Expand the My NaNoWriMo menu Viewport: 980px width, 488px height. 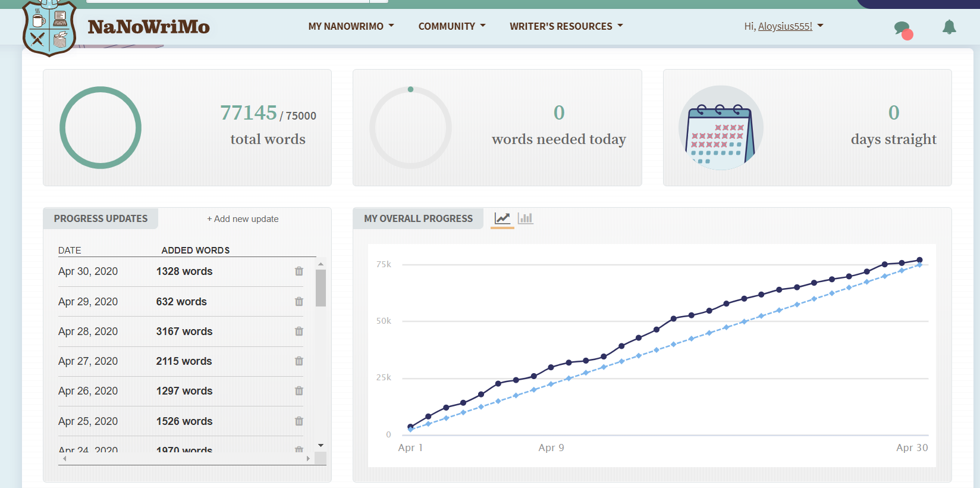coord(351,26)
